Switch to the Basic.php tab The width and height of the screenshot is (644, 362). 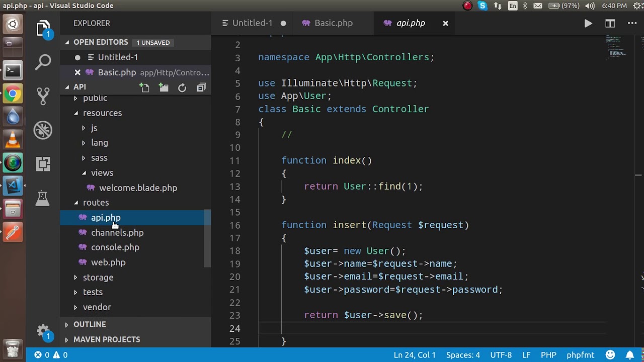[333, 23]
